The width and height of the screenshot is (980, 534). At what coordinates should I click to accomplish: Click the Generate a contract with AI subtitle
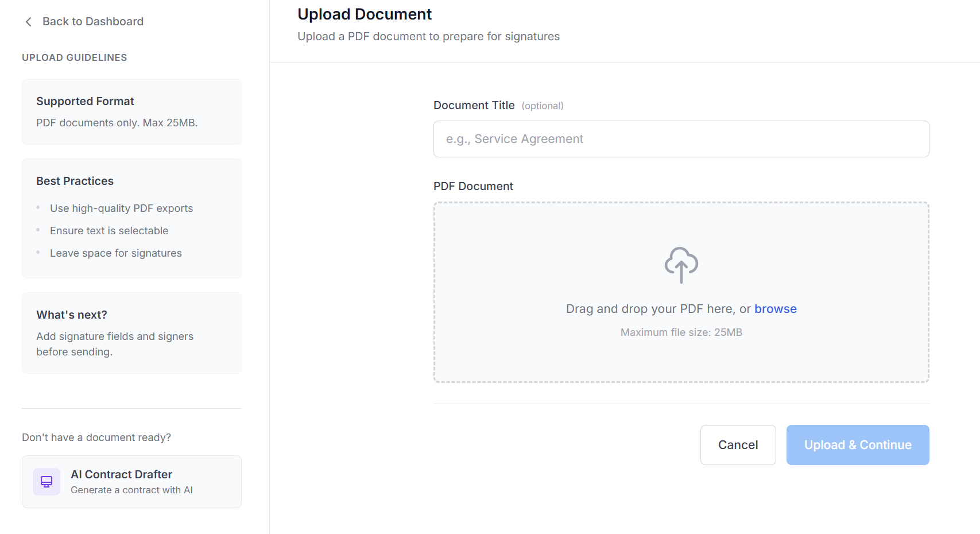(x=131, y=490)
